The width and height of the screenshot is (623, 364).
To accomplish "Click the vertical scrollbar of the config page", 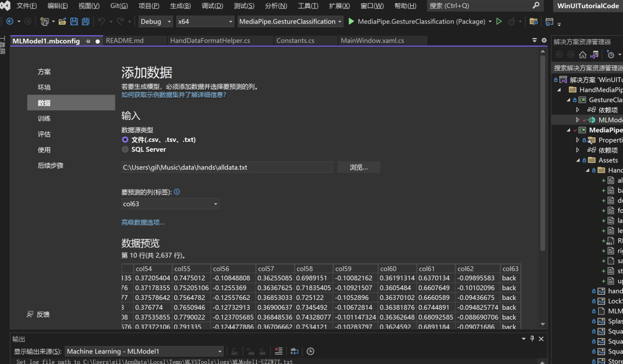I will (x=543, y=153).
